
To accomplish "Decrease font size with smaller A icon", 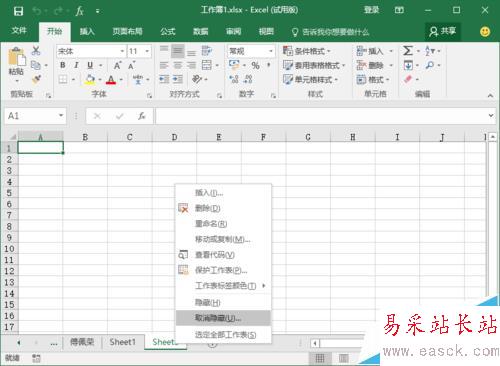I will click(131, 65).
